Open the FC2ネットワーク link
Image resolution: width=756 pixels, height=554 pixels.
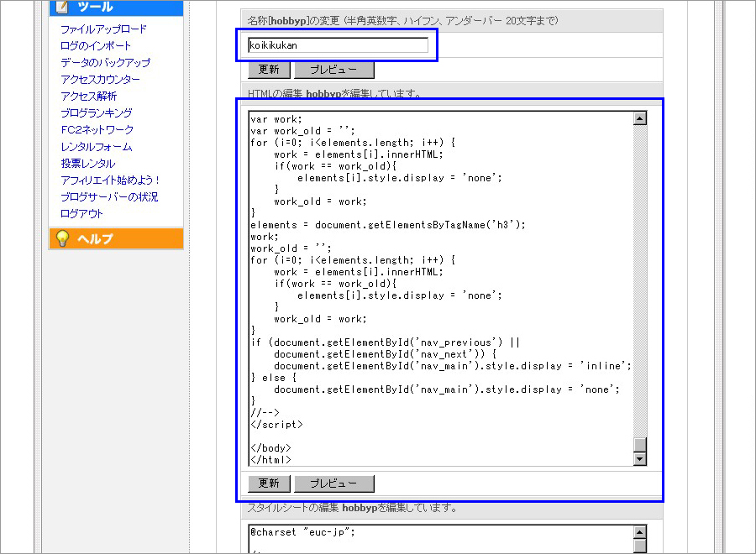click(97, 130)
